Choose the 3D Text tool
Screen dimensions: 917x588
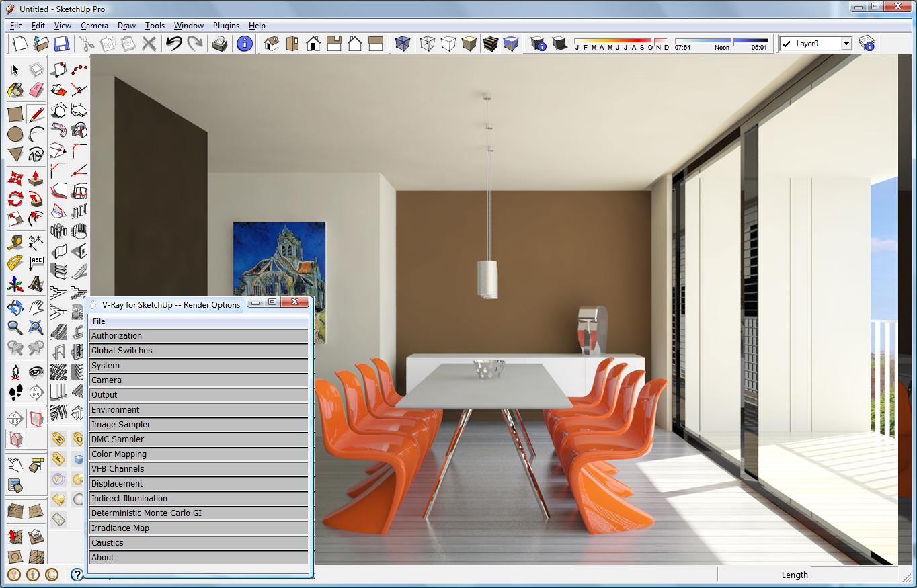[36, 284]
